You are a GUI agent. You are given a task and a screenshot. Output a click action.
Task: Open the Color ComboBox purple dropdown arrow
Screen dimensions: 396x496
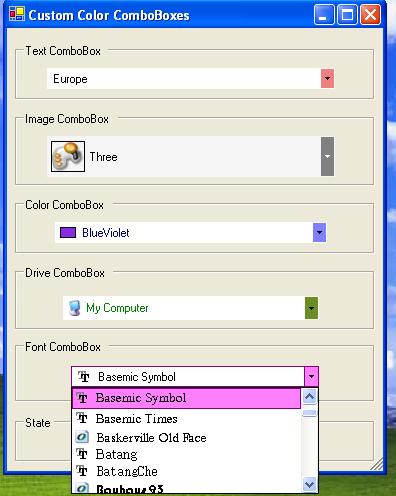point(319,232)
